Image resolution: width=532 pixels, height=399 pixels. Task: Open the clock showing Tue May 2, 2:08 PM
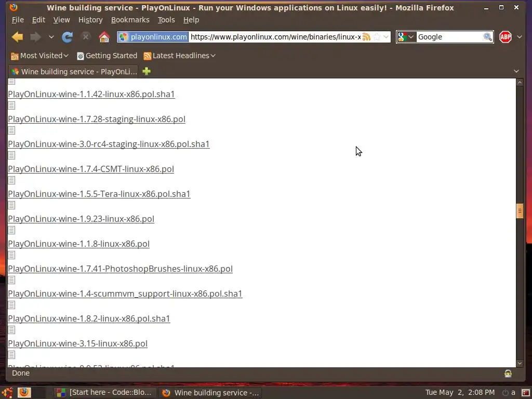[x=460, y=393]
